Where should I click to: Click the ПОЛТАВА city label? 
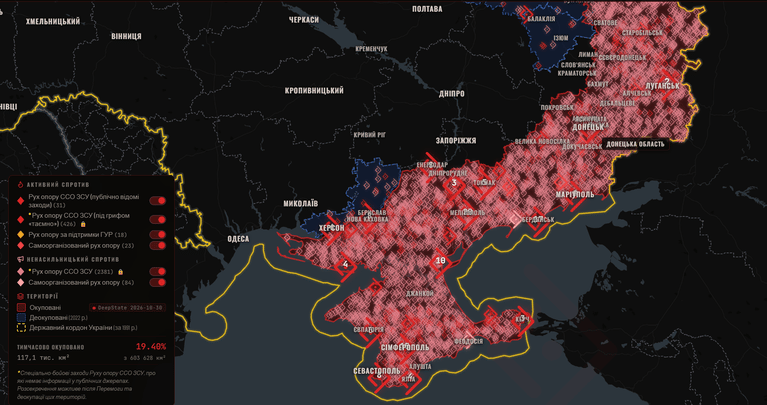pos(427,9)
